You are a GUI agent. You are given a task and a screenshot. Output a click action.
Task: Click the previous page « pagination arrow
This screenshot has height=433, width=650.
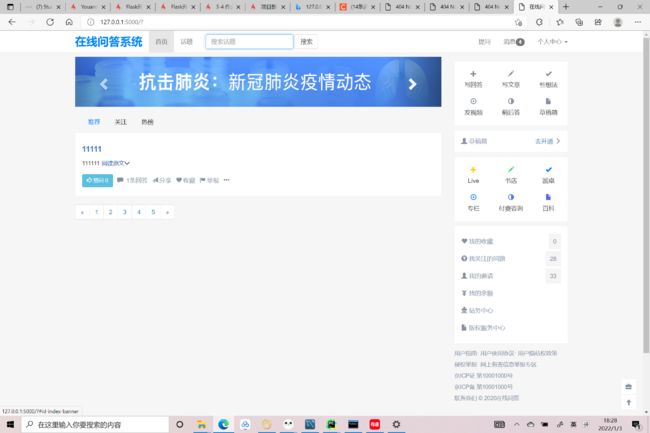82,212
